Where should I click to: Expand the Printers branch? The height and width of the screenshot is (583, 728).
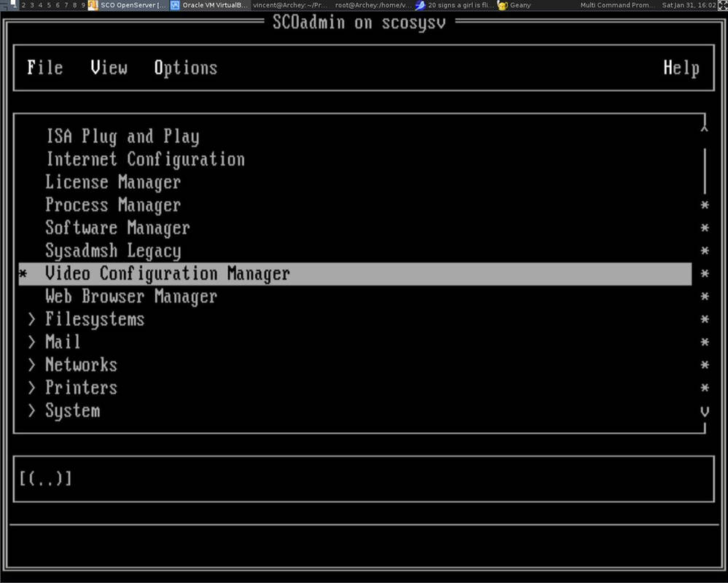[80, 388]
